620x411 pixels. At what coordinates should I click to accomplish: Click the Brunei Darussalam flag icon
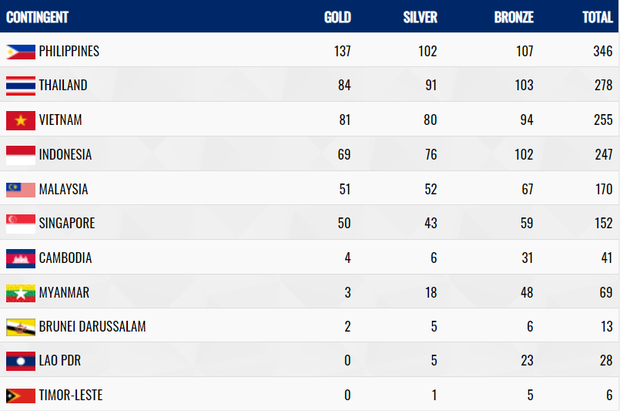(21, 327)
